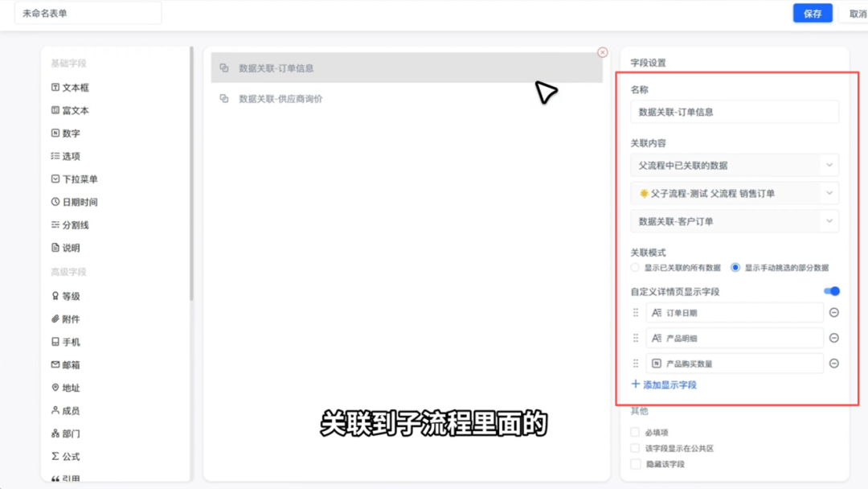
Task: Insert the 部门 department field
Action: coord(65,434)
